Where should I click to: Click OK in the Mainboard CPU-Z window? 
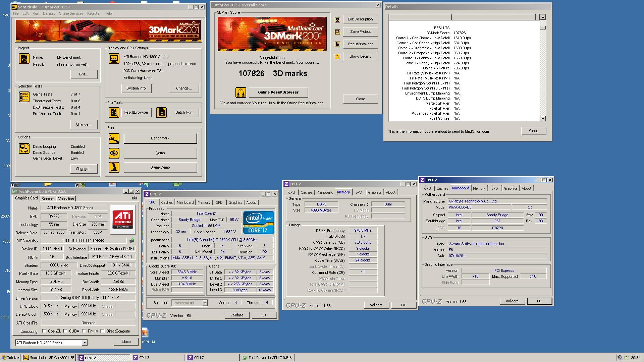click(539, 301)
